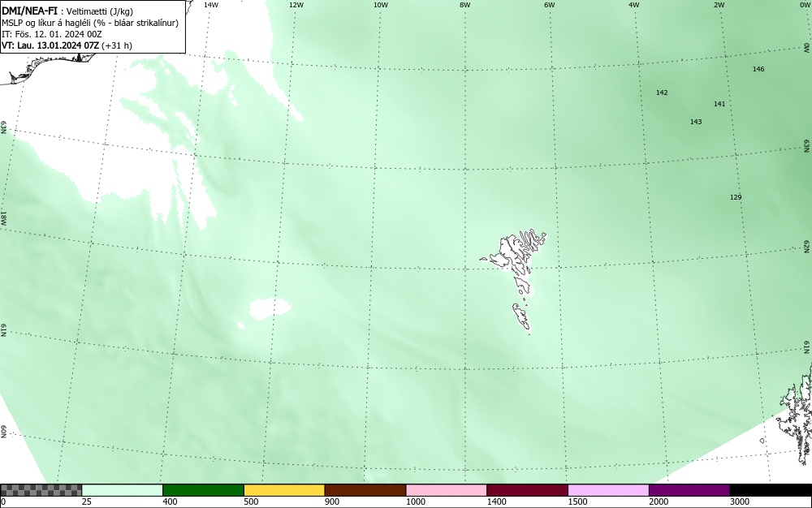Click the MSLP og líkur á hagléli line
Image resolution: width=812 pixels, height=508 pixels.
tap(90, 23)
